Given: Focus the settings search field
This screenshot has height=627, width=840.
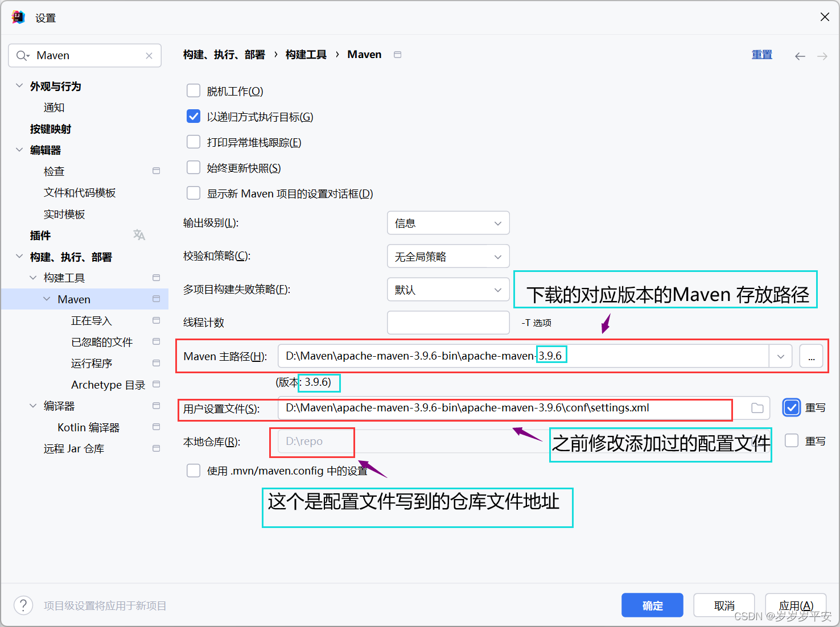Looking at the screenshot, I should 85,56.
